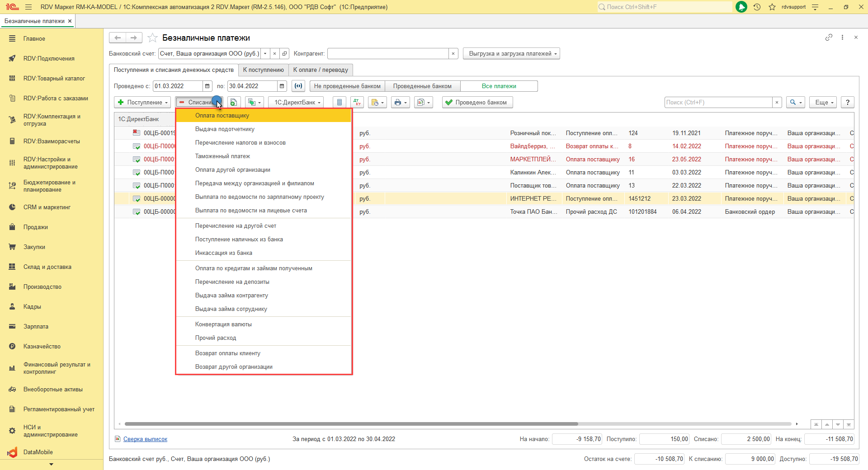Click the copy link icon
868x470 pixels.
[828, 38]
